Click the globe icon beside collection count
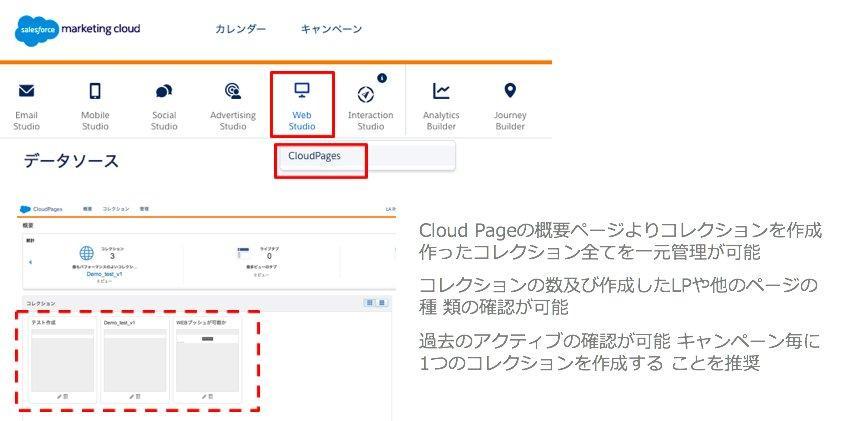The image size is (841, 421). (86, 253)
